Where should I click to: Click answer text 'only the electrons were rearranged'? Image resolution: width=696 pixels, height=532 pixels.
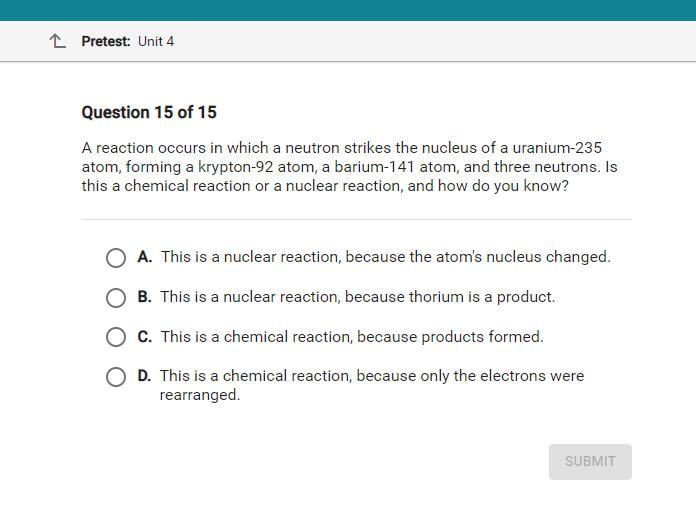tap(372, 385)
